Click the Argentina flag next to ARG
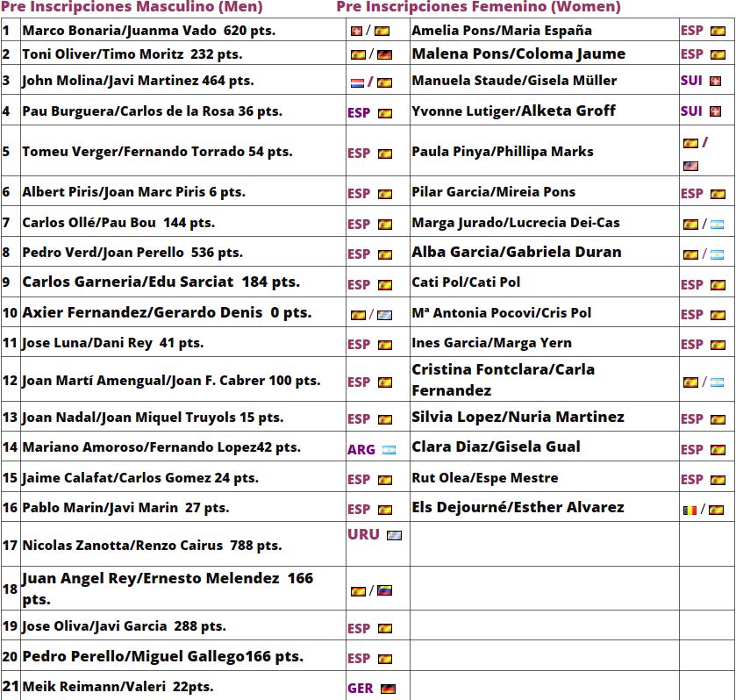The image size is (736, 700). 389,450
